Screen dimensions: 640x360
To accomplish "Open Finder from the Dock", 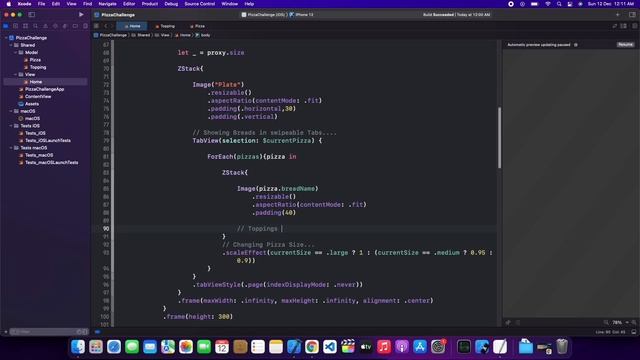I will click(78, 347).
